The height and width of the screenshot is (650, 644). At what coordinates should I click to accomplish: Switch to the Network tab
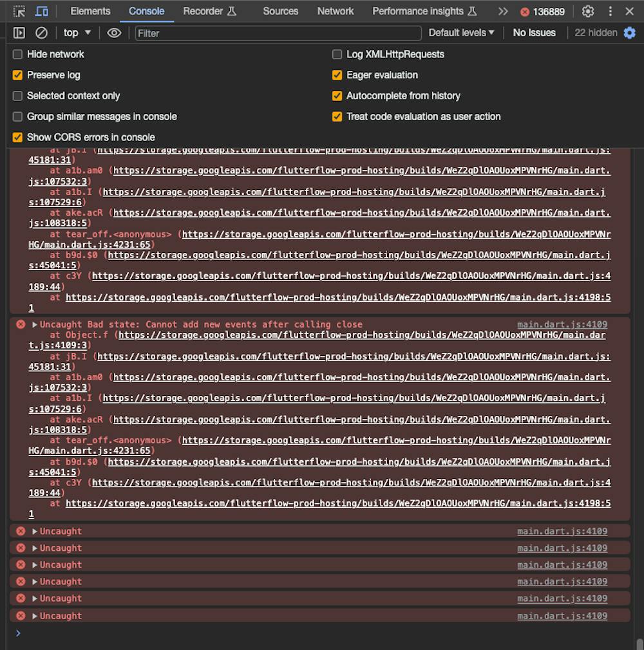(x=335, y=11)
